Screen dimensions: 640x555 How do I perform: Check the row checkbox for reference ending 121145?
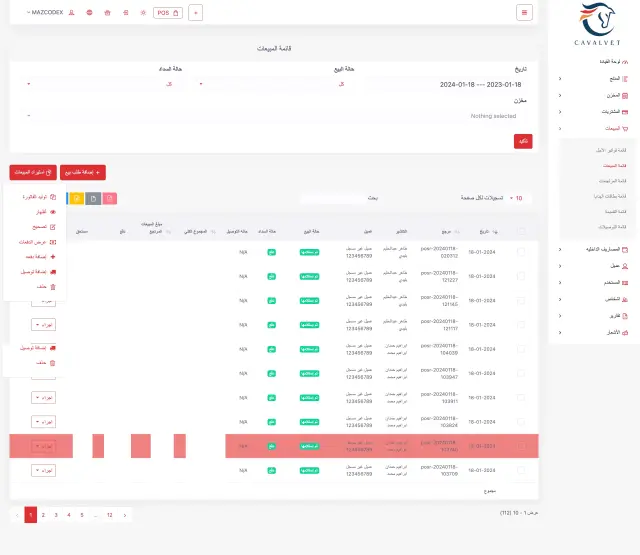(521, 301)
